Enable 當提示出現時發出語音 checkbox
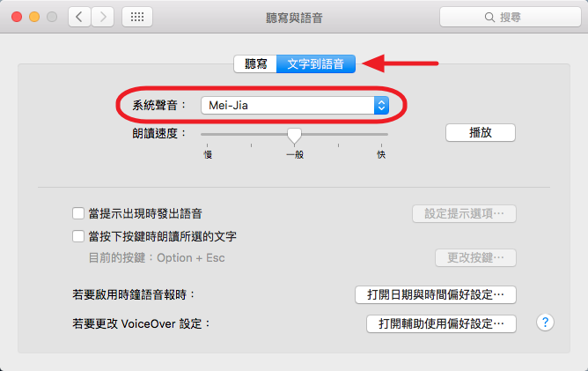588x371 pixels. 78,213
